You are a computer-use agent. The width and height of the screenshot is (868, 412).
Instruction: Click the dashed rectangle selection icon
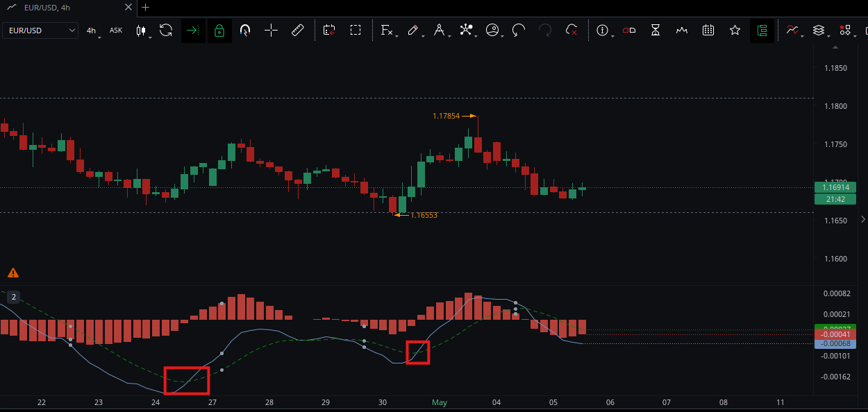(x=356, y=31)
